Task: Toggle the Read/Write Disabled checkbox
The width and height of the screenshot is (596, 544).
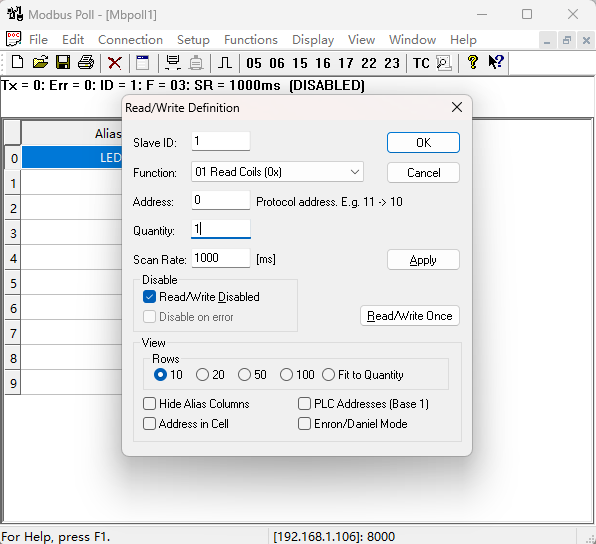Action: 149,297
